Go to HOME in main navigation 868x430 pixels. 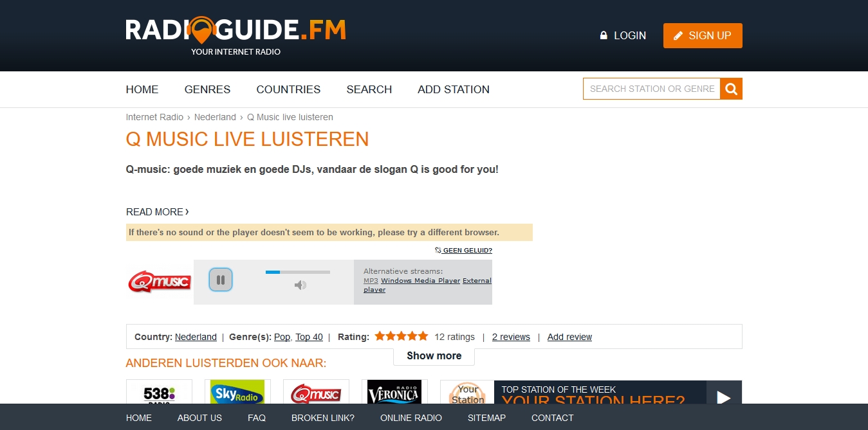[x=142, y=89]
